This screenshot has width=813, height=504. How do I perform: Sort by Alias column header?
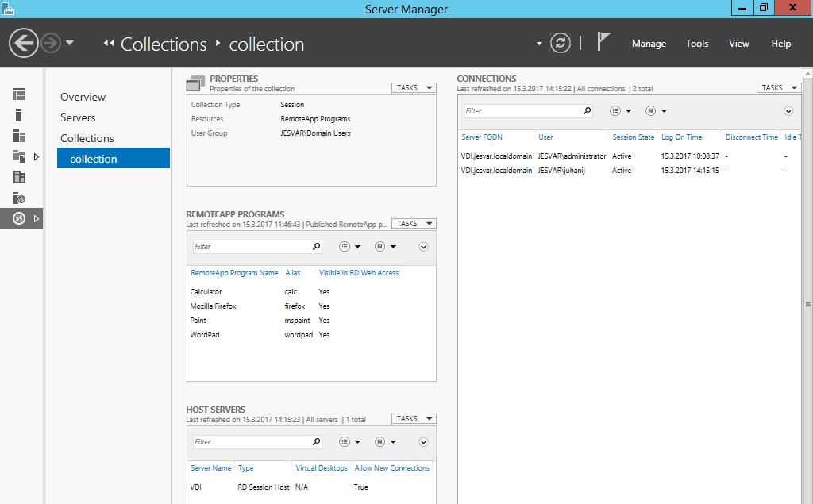click(292, 273)
